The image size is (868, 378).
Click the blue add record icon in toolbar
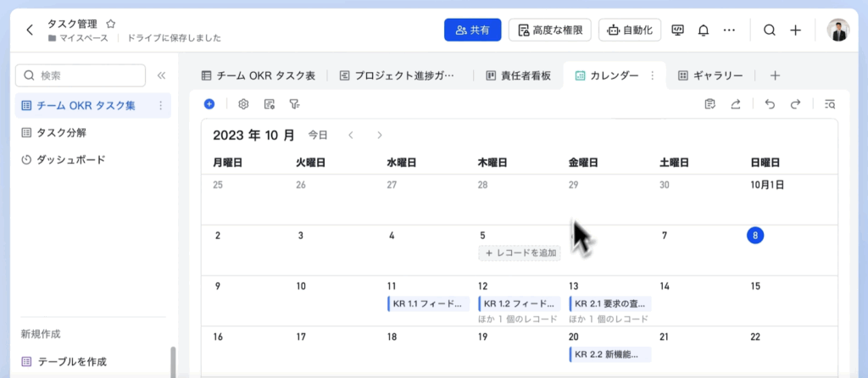coord(209,104)
